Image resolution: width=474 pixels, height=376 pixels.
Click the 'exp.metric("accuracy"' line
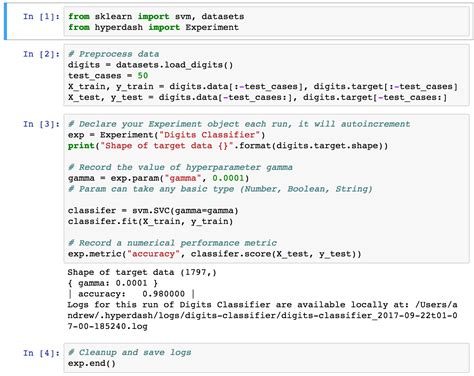click(x=215, y=254)
